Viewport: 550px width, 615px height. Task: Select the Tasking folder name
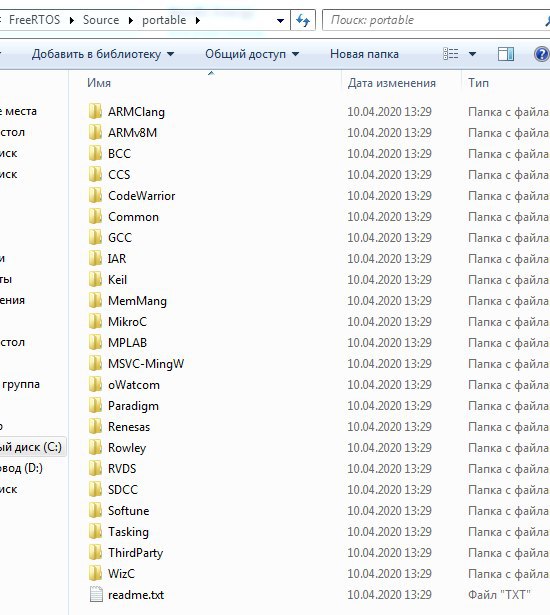click(x=128, y=532)
